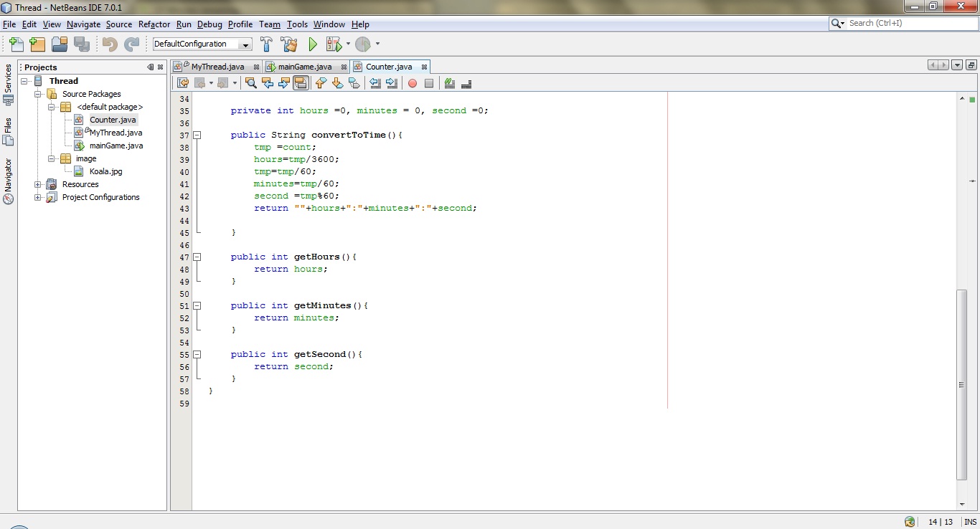The image size is (980, 529).
Task: Find previous occurrence in editor toolbar
Action: (268, 83)
